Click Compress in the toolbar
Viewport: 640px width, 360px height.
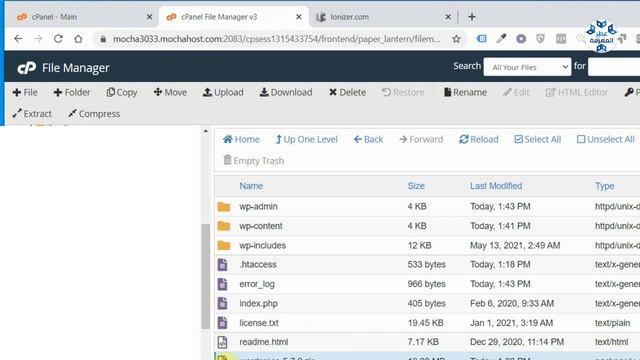94,113
